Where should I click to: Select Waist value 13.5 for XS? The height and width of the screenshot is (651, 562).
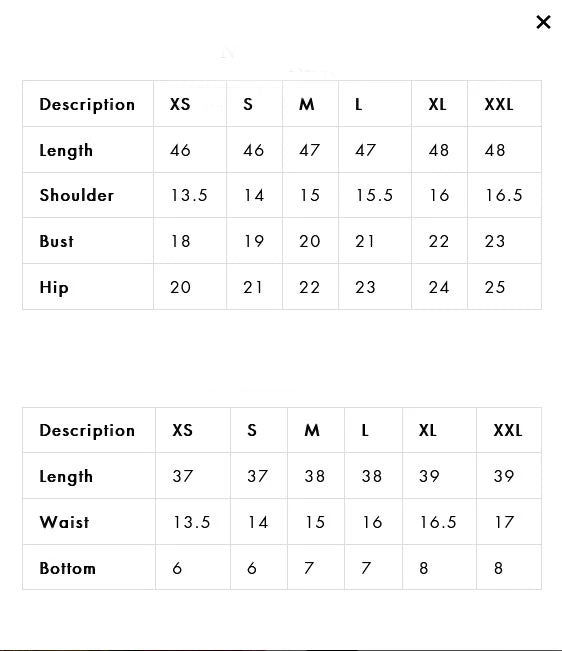[191, 522]
